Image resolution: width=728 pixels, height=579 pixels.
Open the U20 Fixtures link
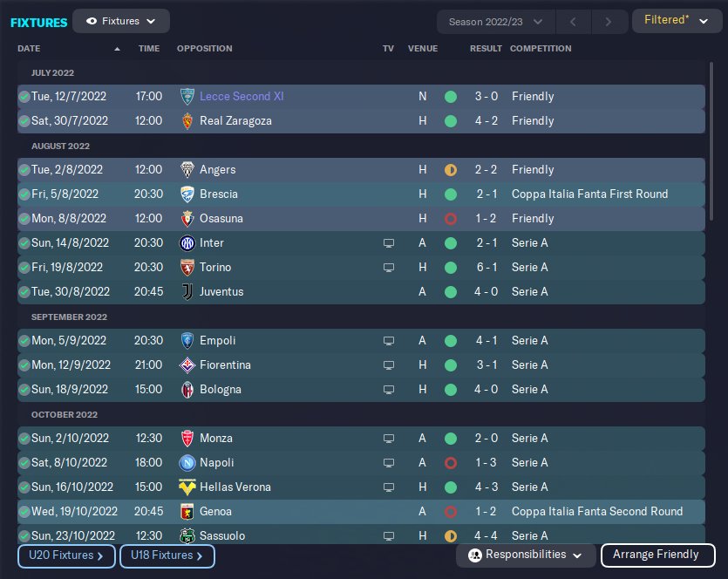66,555
